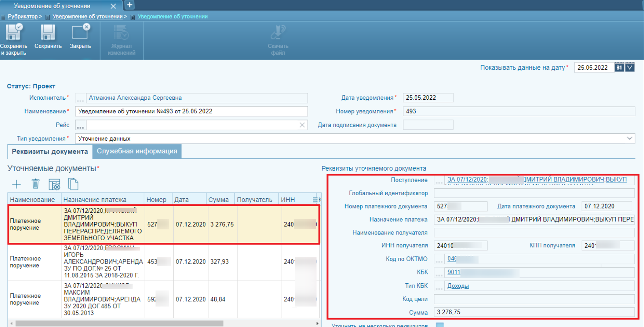The width and height of the screenshot is (644, 327).
Task: Click the copy documents icon
Action: coord(73,184)
